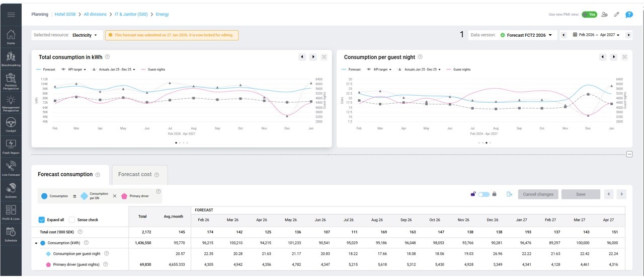Click the IT & Janitor (530) breadcrumb link
Screen dimensions: 644x279
click(130, 15)
